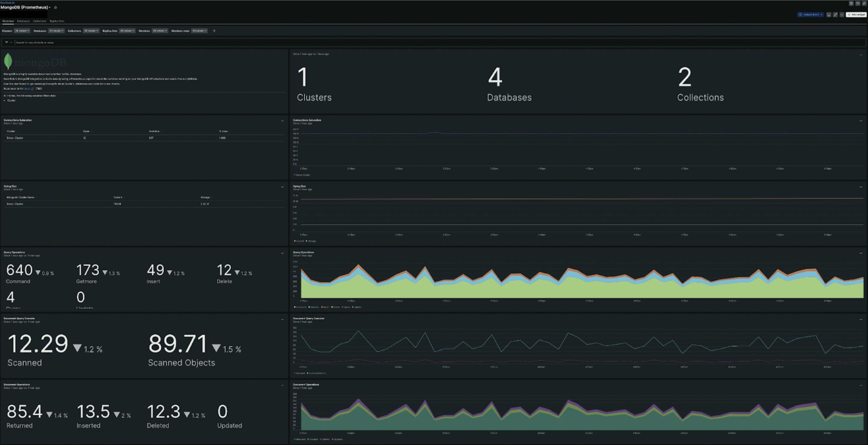
Task: Click the Add widget button
Action: 856,15
